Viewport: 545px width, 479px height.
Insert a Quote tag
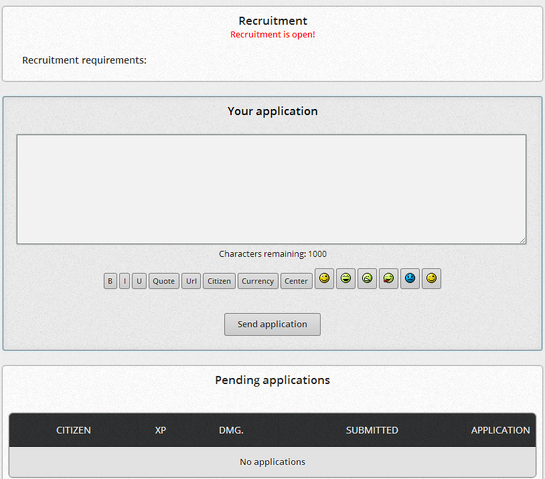click(164, 281)
